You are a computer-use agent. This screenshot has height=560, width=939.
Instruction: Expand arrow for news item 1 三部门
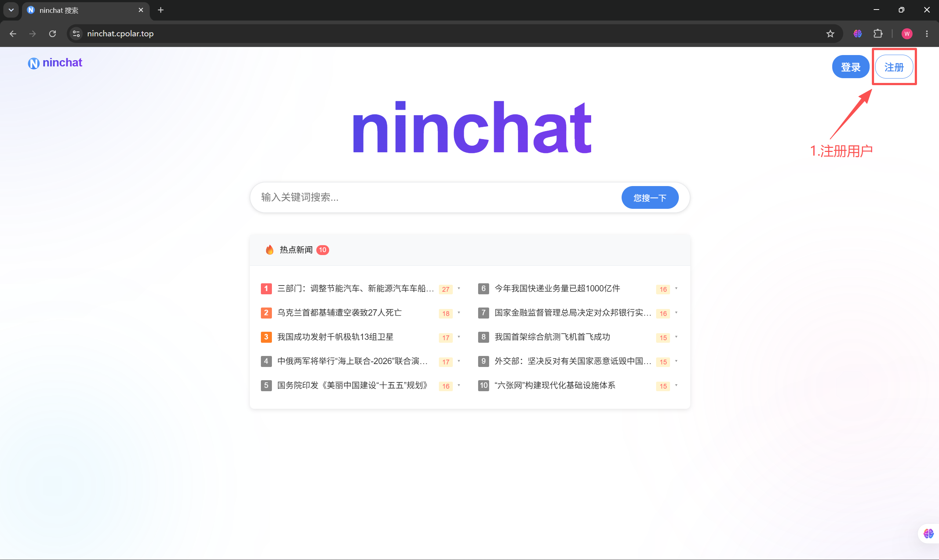[x=459, y=289]
